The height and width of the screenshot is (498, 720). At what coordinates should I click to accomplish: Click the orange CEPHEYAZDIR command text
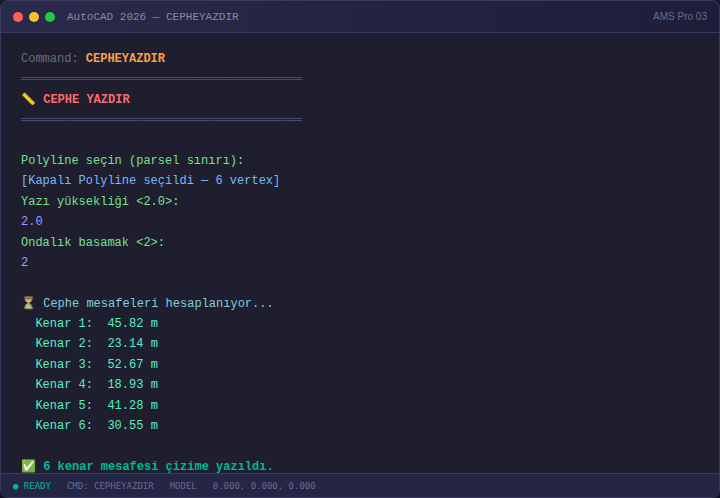click(125, 58)
